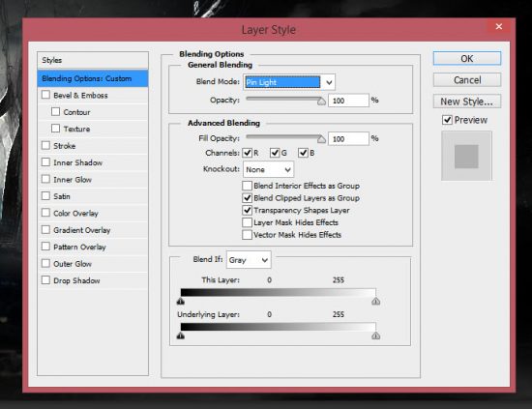Uncheck the Preview checkbox
The width and height of the screenshot is (532, 409).
point(447,120)
